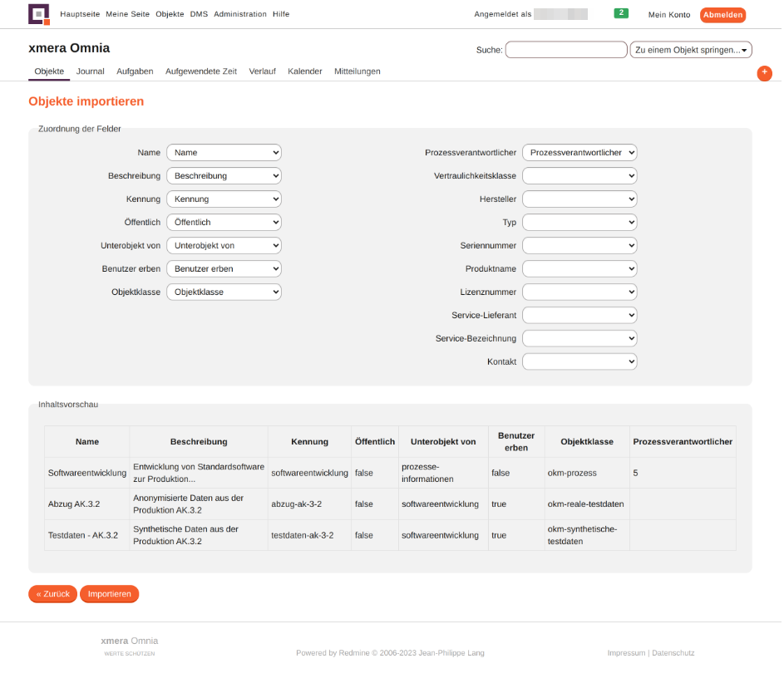784x673 pixels.
Task: Expand the Beschreibung mapping dropdown
Action: 224,176
